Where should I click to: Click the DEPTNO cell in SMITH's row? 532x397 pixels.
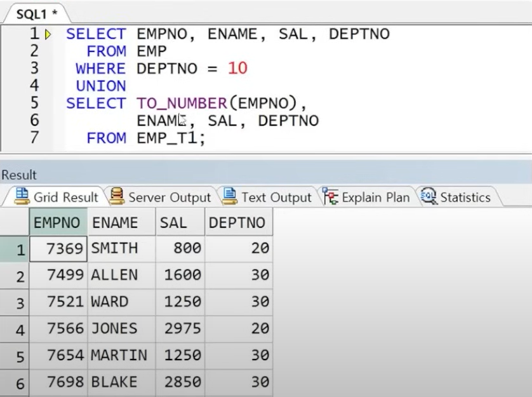[x=239, y=249]
